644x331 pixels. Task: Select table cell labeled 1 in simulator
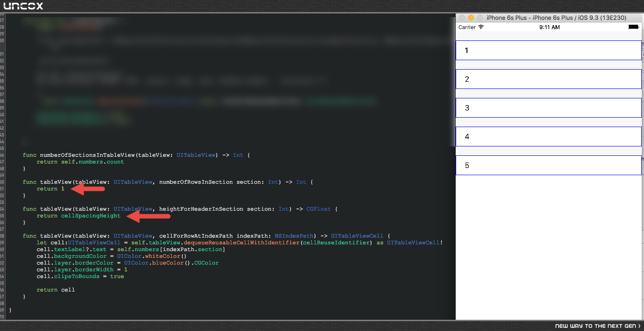pos(548,50)
